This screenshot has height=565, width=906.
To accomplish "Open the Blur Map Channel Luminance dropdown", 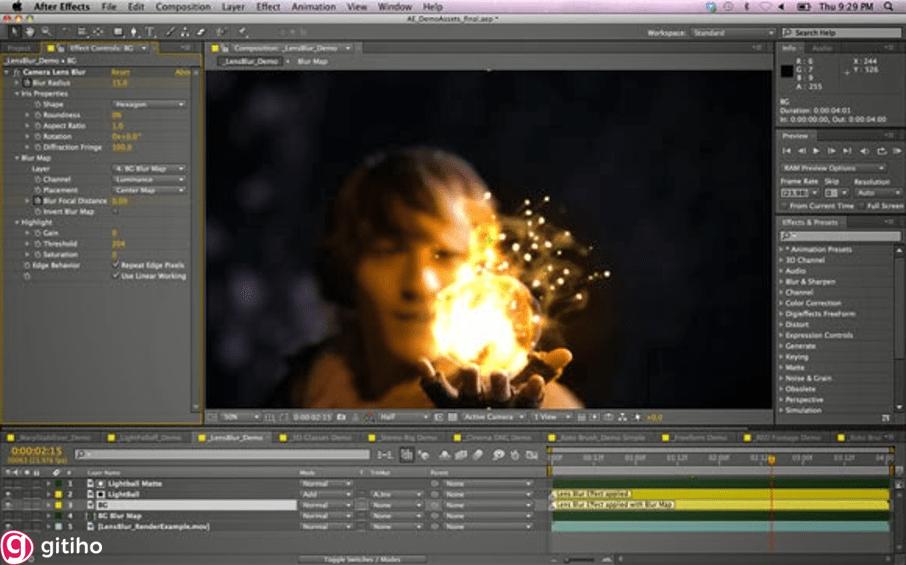I will [x=148, y=180].
